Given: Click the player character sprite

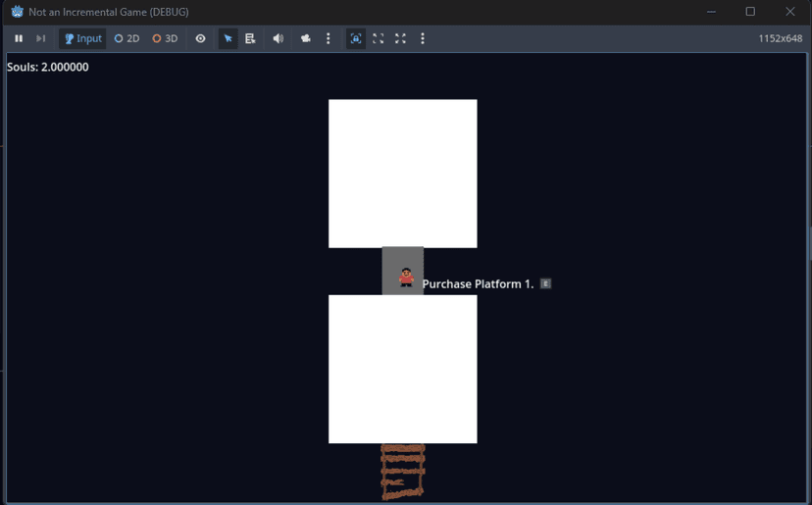Looking at the screenshot, I should 406,278.
